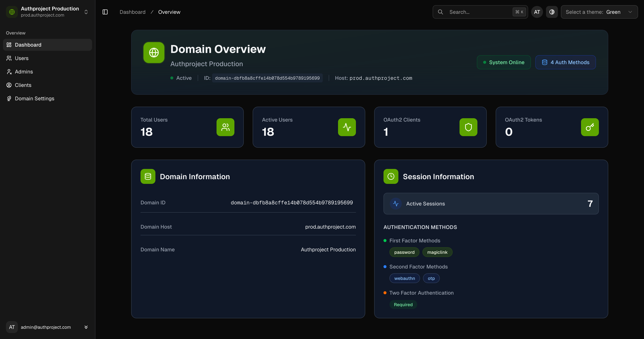Image resolution: width=644 pixels, height=339 pixels.
Task: Click the otp method tag
Action: (x=431, y=278)
